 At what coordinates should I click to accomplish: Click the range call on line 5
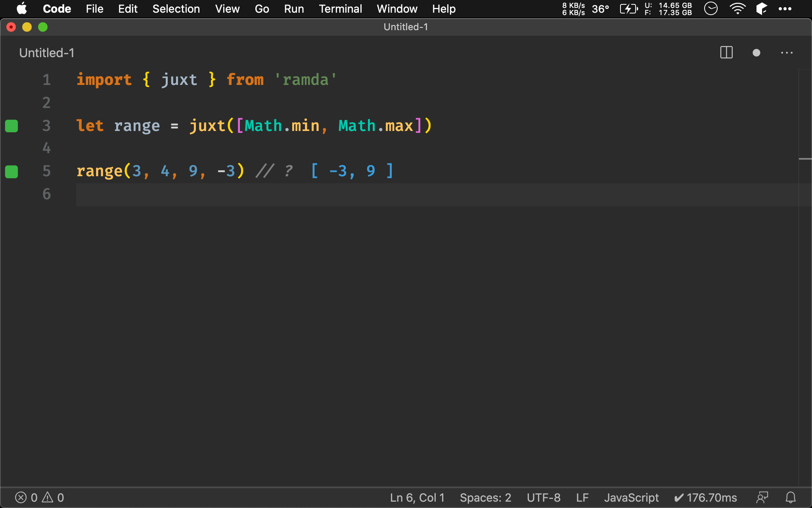pyautogui.click(x=100, y=172)
